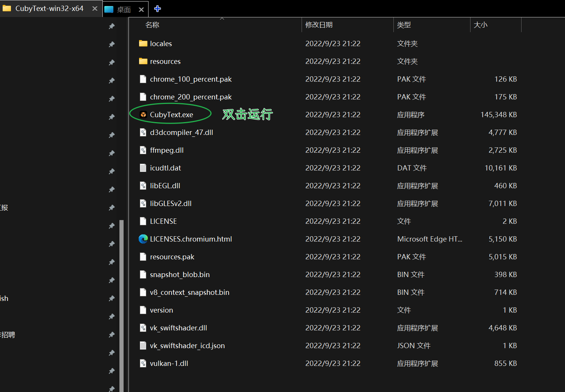This screenshot has height=392, width=565.
Task: Select the locales folder name
Action: [161, 43]
